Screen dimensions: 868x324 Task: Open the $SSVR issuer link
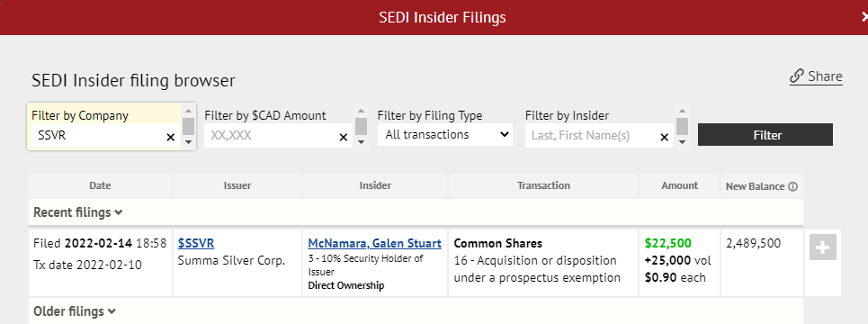coord(196,243)
